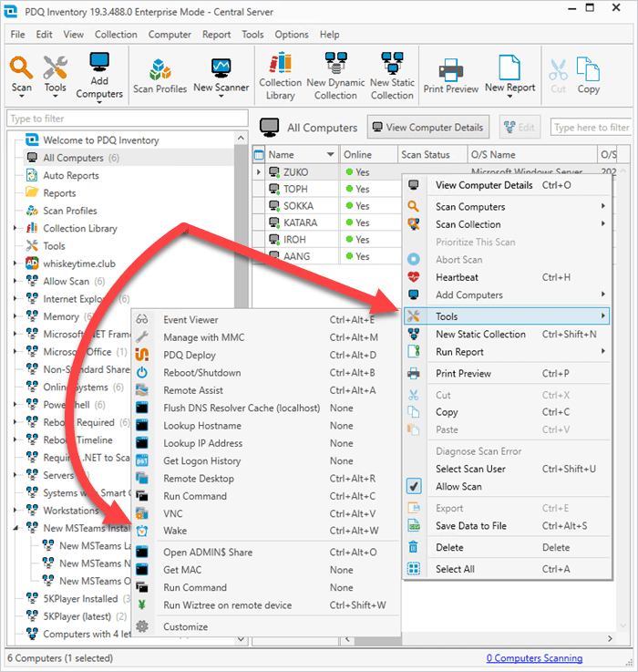Click the left tree Type to filter field
This screenshot has width=638, height=672.
tap(128, 119)
